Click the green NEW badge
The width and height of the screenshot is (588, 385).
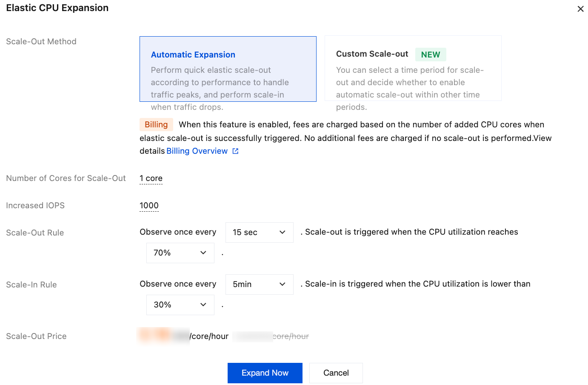pos(431,55)
